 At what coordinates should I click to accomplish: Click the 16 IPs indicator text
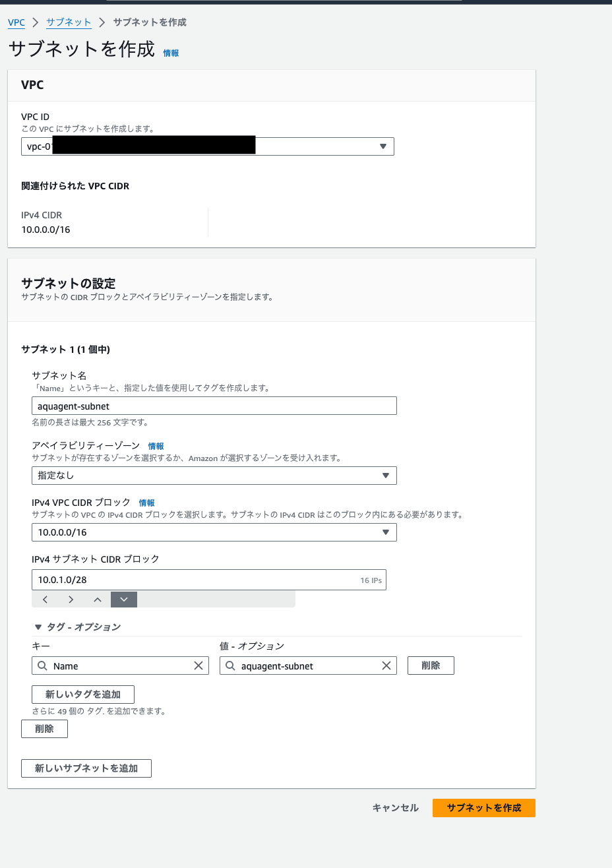tap(371, 580)
